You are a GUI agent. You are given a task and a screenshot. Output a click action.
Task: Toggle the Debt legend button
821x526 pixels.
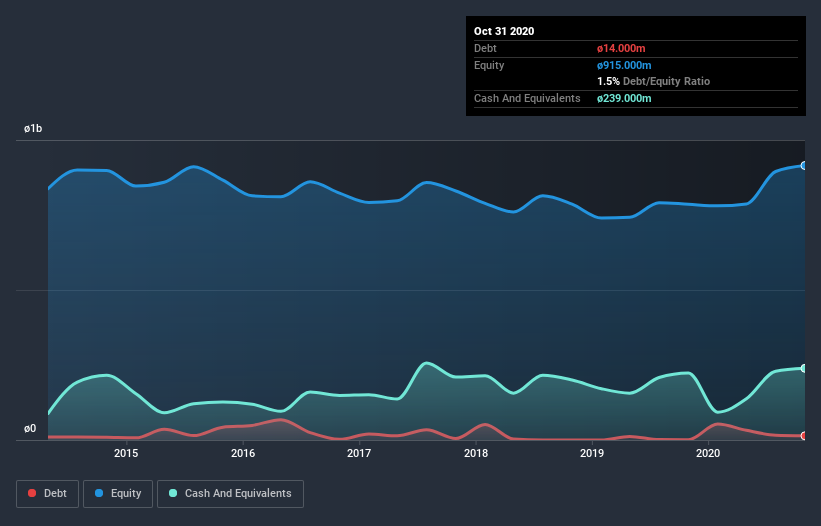coord(47,494)
